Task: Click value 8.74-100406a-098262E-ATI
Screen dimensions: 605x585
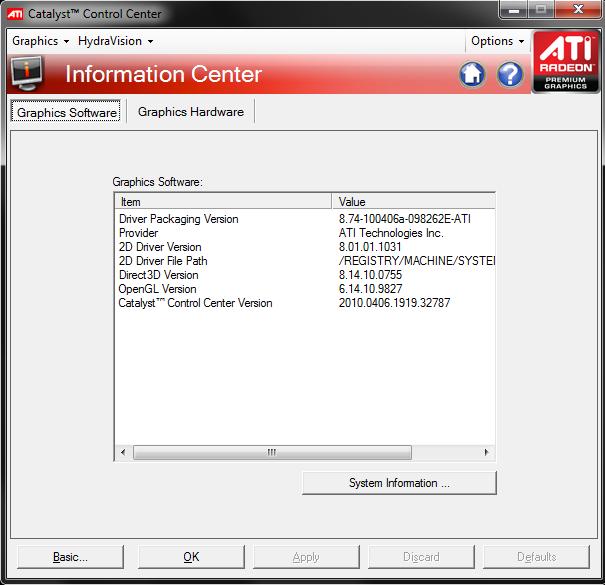Action: coord(405,219)
